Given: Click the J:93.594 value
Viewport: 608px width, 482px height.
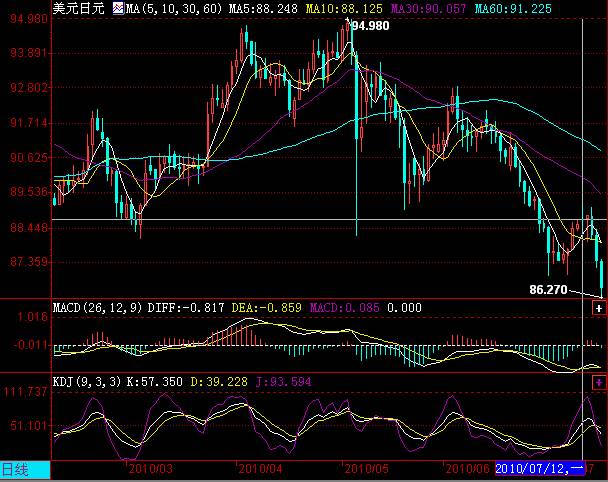Looking at the screenshot, I should click(x=283, y=382).
